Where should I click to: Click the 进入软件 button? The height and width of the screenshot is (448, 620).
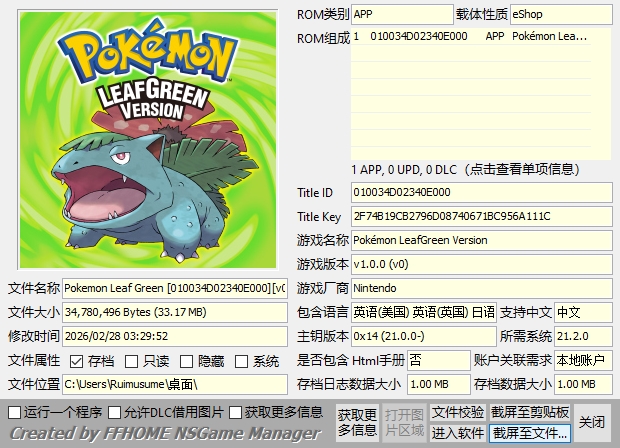point(458,433)
